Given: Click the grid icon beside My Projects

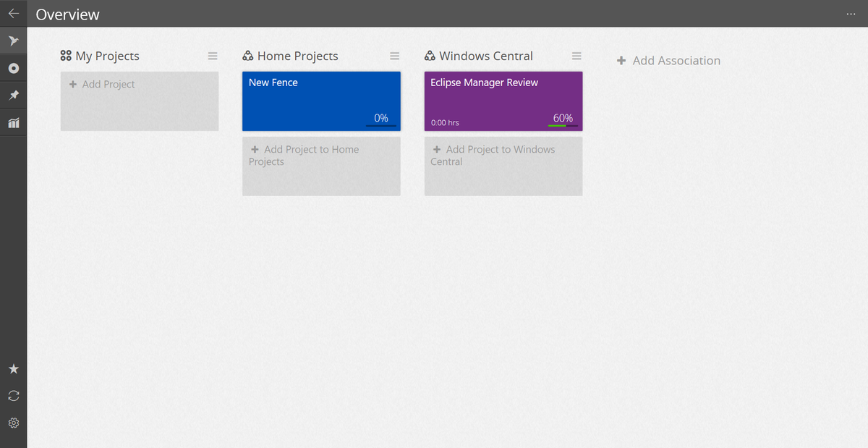Looking at the screenshot, I should point(64,55).
